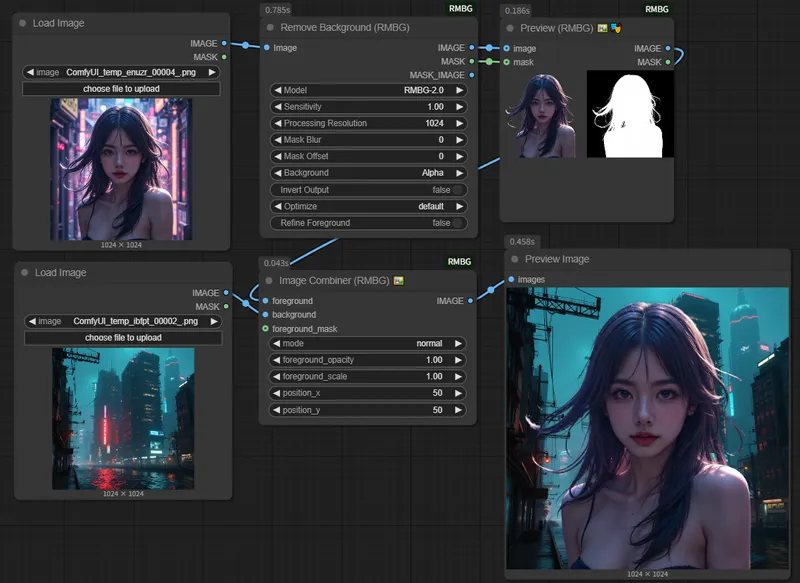Open the Model dropdown showing RMBG-2.0
The width and height of the screenshot is (800, 583).
(367, 90)
